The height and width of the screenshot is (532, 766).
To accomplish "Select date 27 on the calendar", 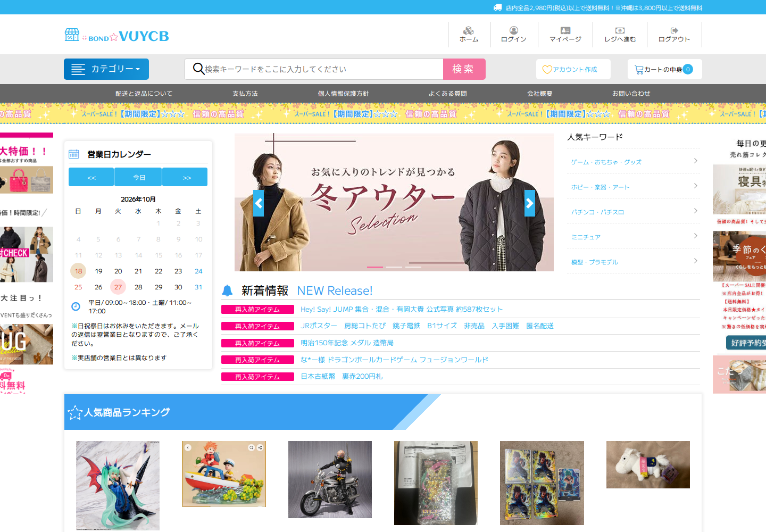I will [118, 287].
